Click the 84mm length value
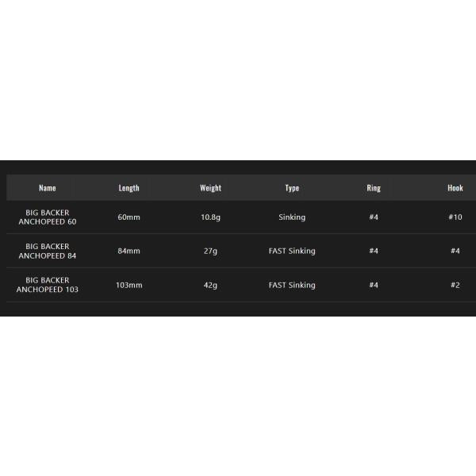The height and width of the screenshot is (476, 476). pyautogui.click(x=129, y=251)
